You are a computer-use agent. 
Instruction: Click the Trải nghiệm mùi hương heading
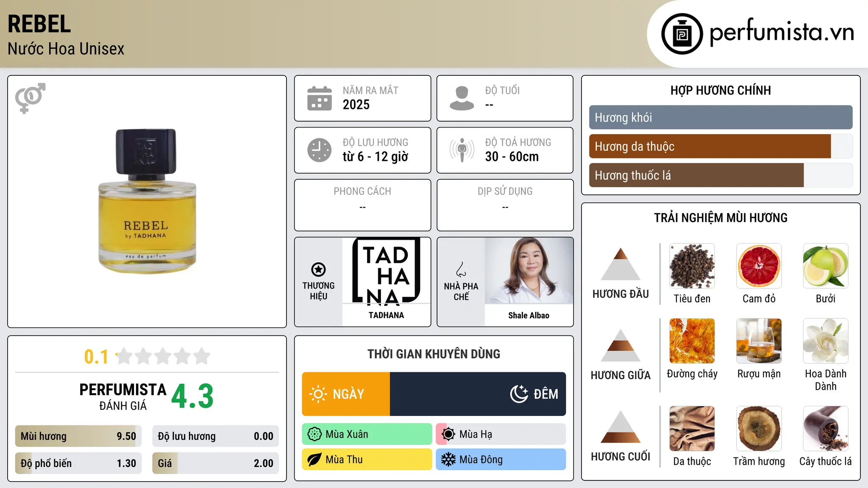[x=721, y=218]
